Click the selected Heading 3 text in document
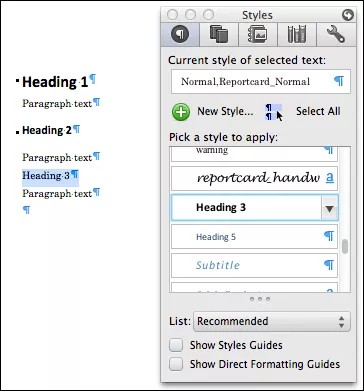 pyautogui.click(x=46, y=175)
